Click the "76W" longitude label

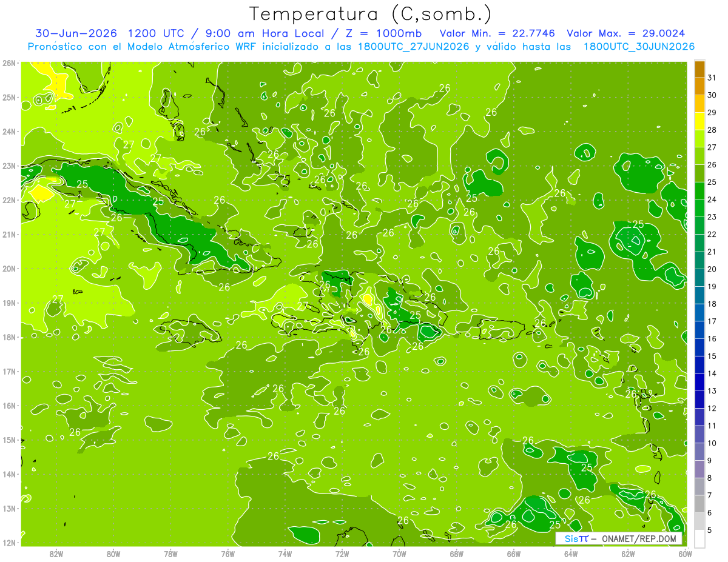(228, 554)
